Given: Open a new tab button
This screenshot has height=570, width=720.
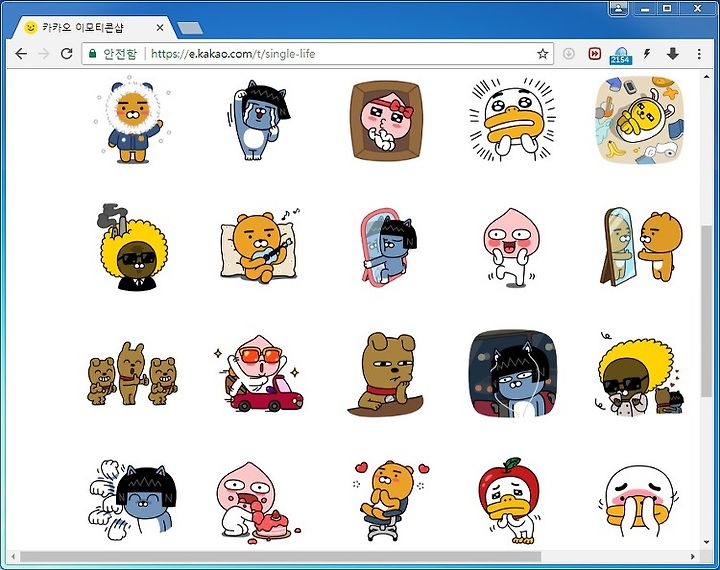Looking at the screenshot, I should [x=190, y=28].
